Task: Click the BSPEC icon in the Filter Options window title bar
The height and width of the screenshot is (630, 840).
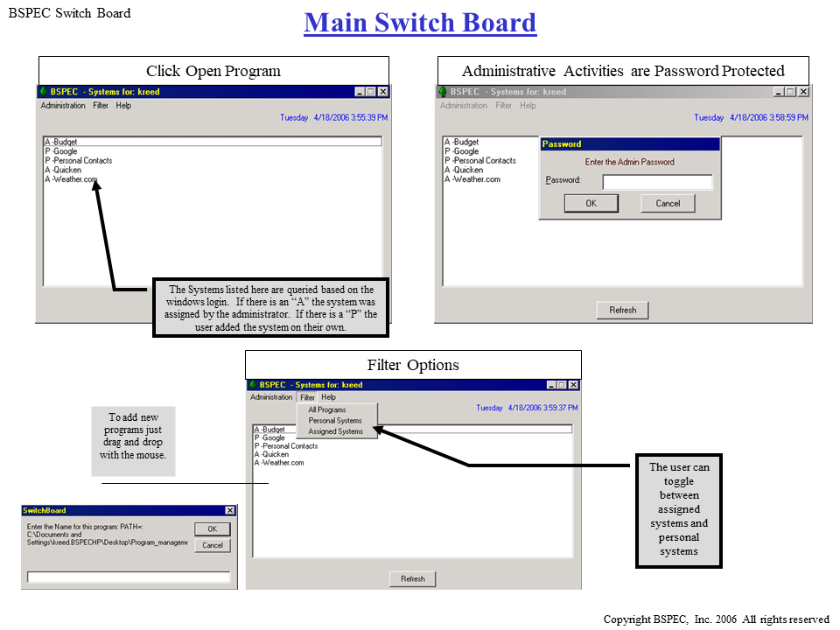Action: [x=253, y=384]
